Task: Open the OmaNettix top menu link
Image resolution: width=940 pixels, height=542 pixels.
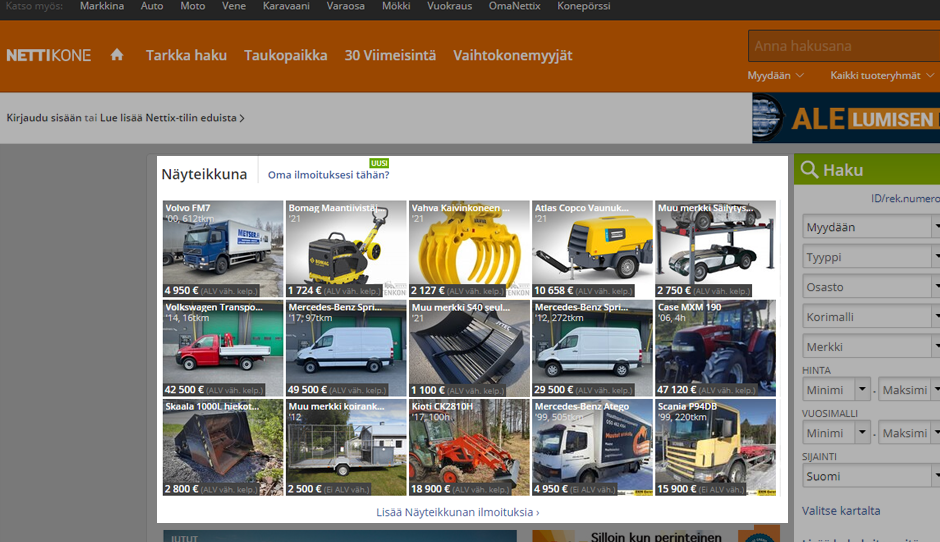Action: (x=514, y=6)
